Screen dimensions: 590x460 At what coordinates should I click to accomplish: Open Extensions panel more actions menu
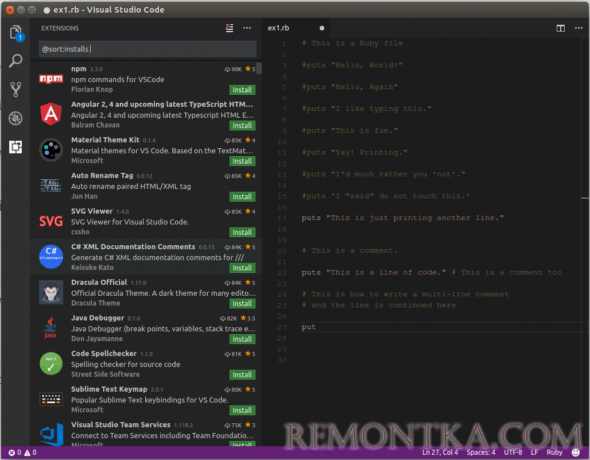coord(247,28)
